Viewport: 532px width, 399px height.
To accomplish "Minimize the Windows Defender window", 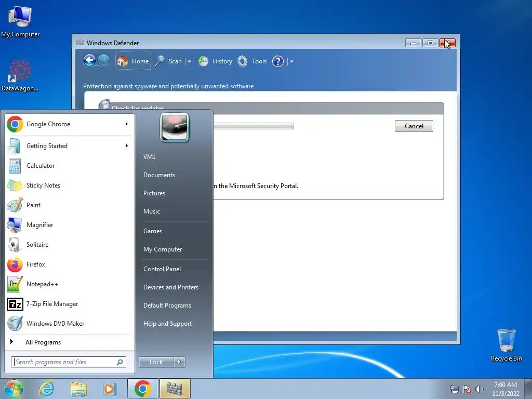I will click(x=413, y=43).
